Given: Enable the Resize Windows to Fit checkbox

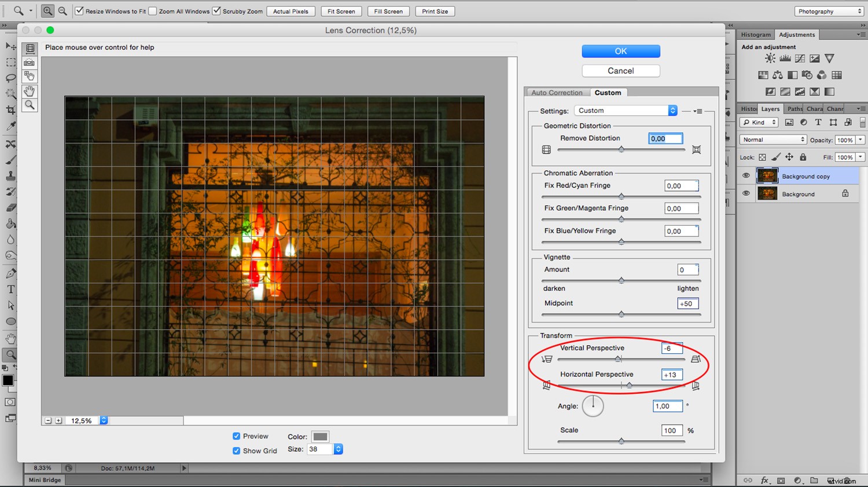Looking at the screenshot, I should [x=79, y=10].
